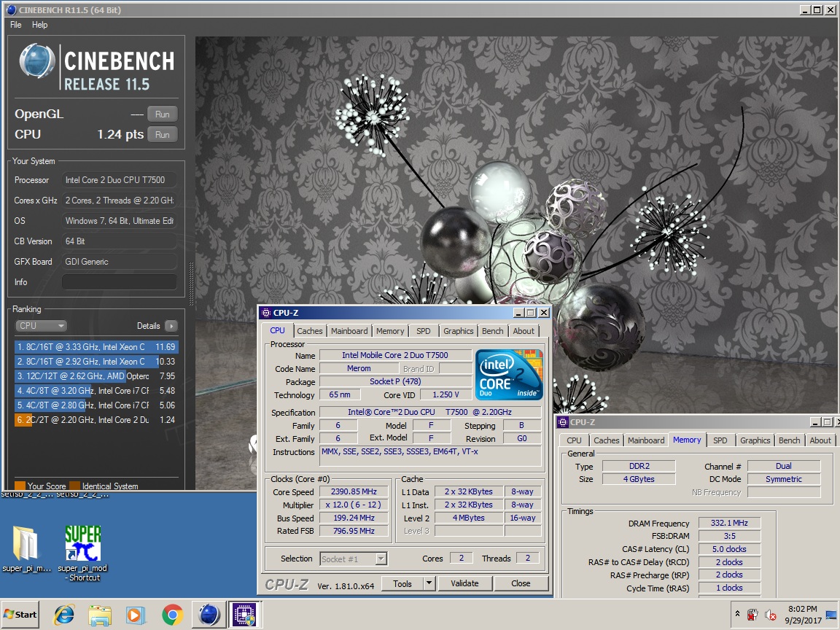Open Graphics tab in background CPU-Z window
Viewport: 840px width, 630px height.
point(755,440)
